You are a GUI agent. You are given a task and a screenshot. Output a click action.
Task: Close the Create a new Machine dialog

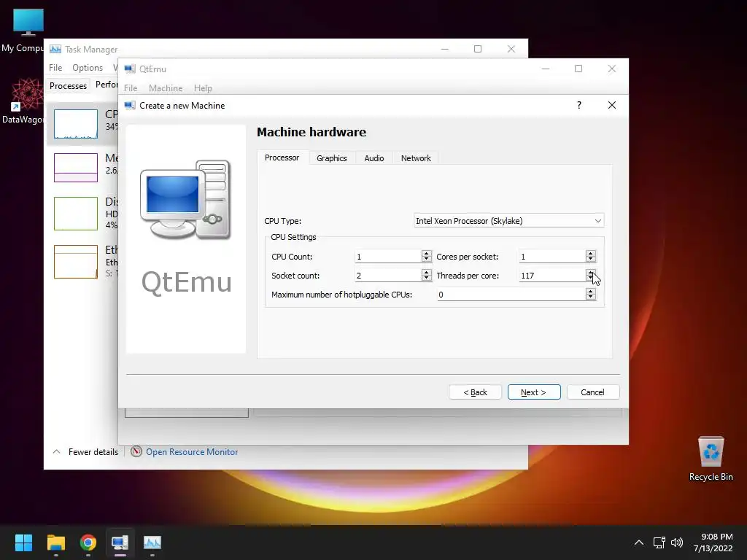[x=612, y=105]
